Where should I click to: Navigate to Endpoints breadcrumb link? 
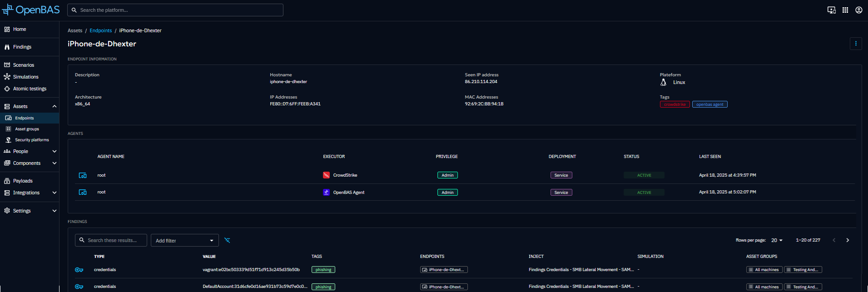pos(100,30)
